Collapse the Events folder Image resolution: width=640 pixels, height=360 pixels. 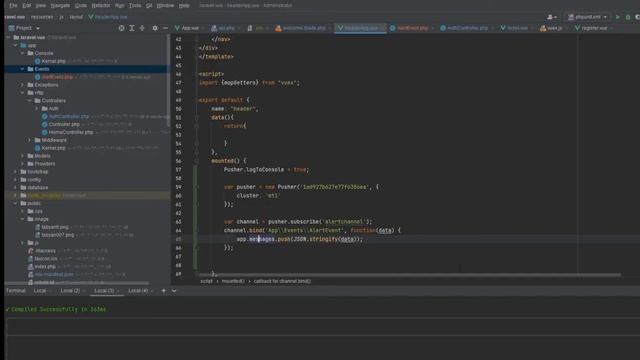(x=22, y=69)
